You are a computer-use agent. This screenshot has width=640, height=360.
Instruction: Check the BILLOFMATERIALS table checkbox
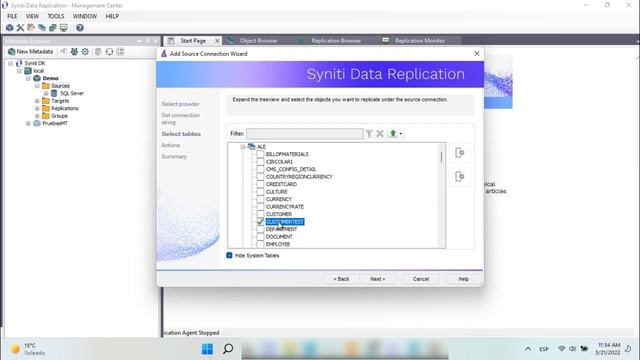260,154
